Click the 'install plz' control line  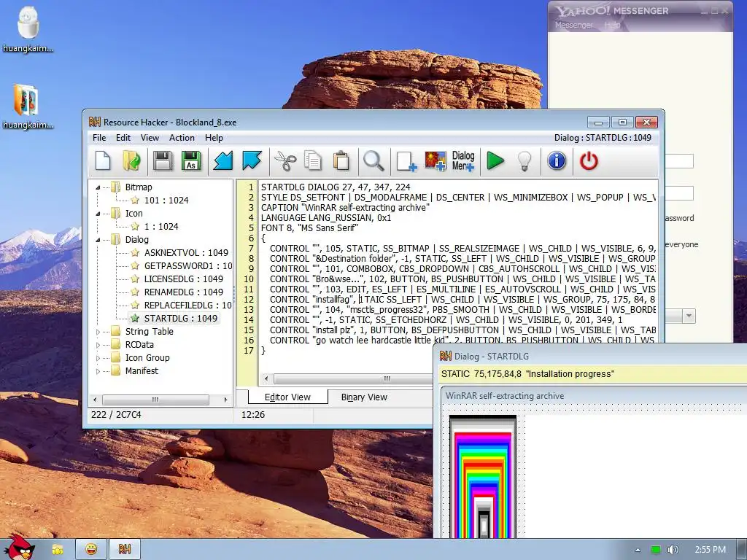(x=458, y=330)
